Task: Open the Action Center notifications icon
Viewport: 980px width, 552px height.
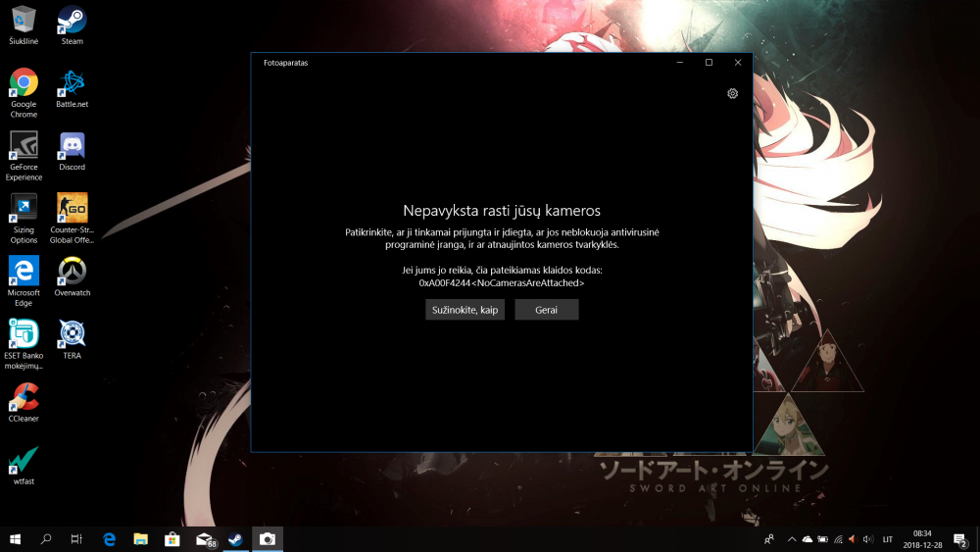Action: click(x=960, y=539)
